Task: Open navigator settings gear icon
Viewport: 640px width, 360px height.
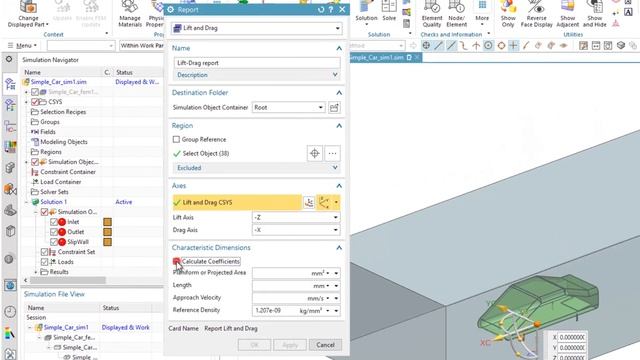Action: tap(9, 59)
